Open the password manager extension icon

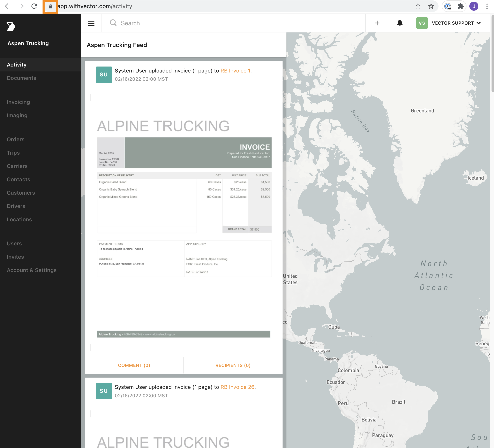pos(448,6)
